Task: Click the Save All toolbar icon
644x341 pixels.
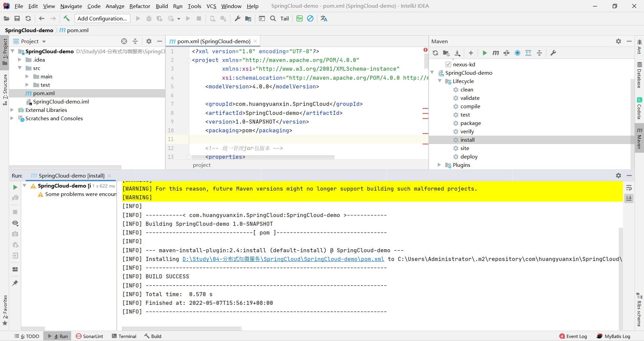Action: 17,18
